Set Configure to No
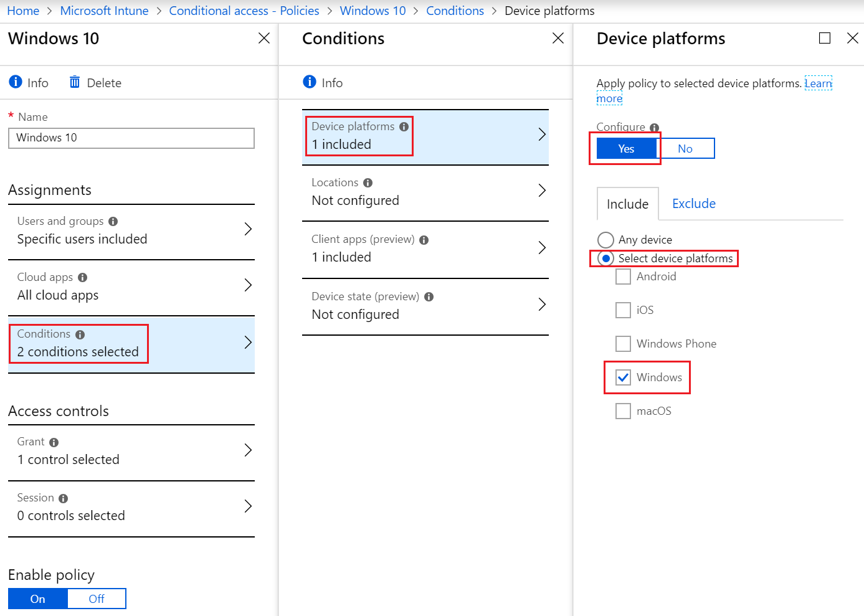Viewport: 864px width, 616px height. pos(685,149)
